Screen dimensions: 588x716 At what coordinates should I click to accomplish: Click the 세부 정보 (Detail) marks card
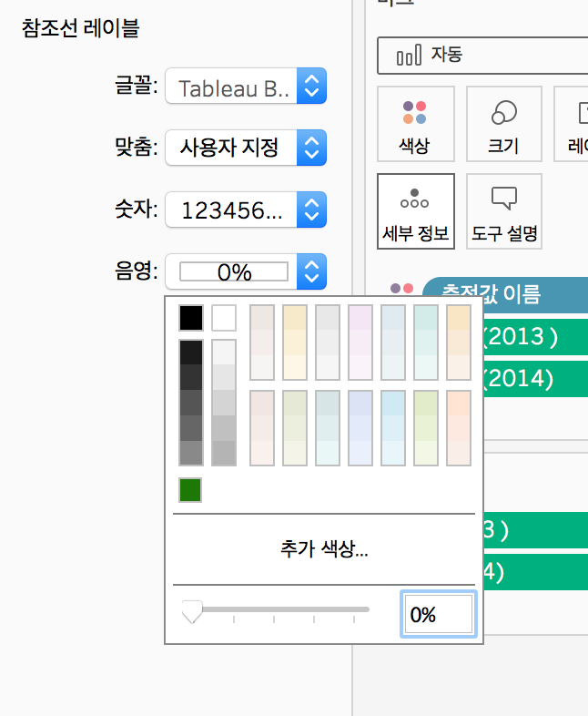click(416, 211)
